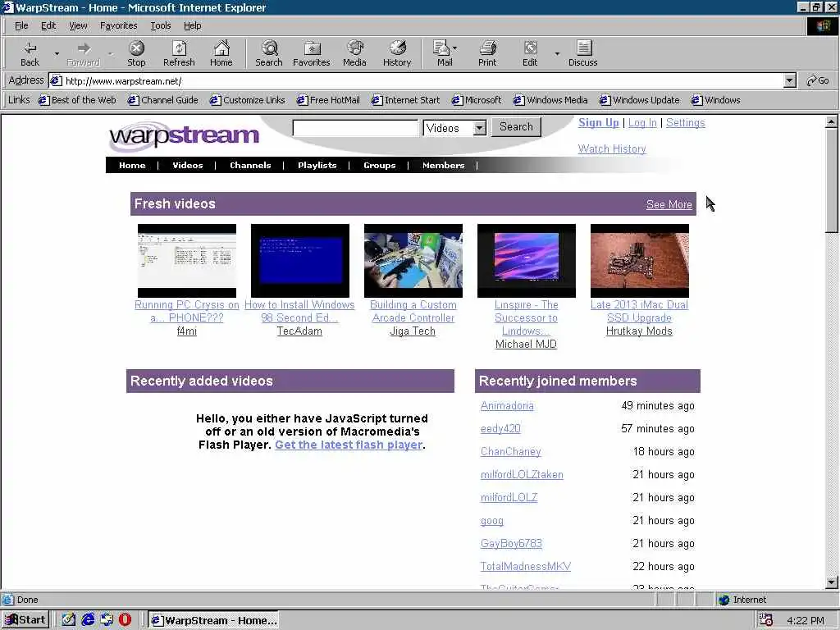840x630 pixels.
Task: Expand the address bar dropdown
Action: tap(789, 81)
